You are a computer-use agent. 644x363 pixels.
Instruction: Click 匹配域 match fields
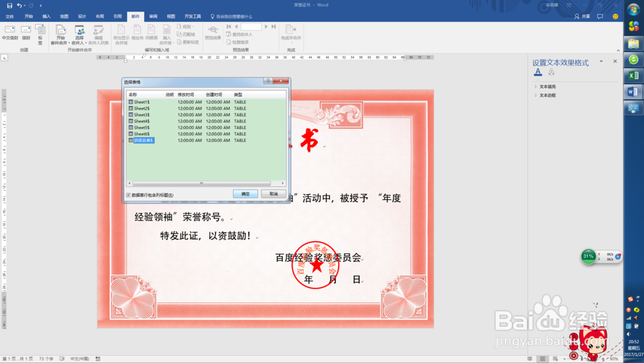pos(185,35)
